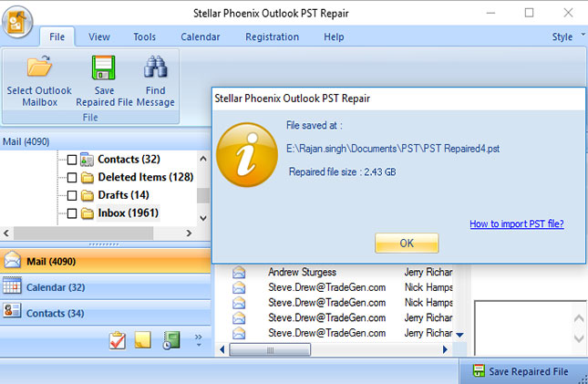Select the Contacts (32) tree label
Image resolution: width=588 pixels, height=384 pixels.
point(129,159)
